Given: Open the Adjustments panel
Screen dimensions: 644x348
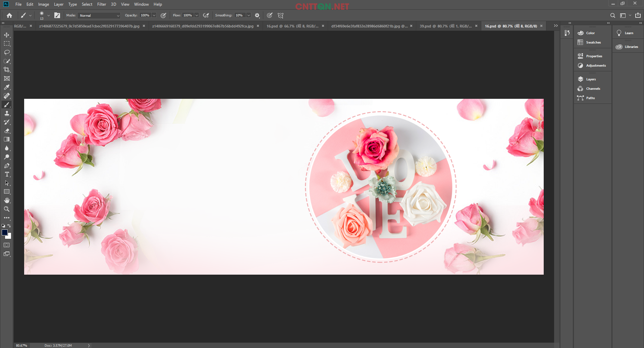Looking at the screenshot, I should pos(592,66).
